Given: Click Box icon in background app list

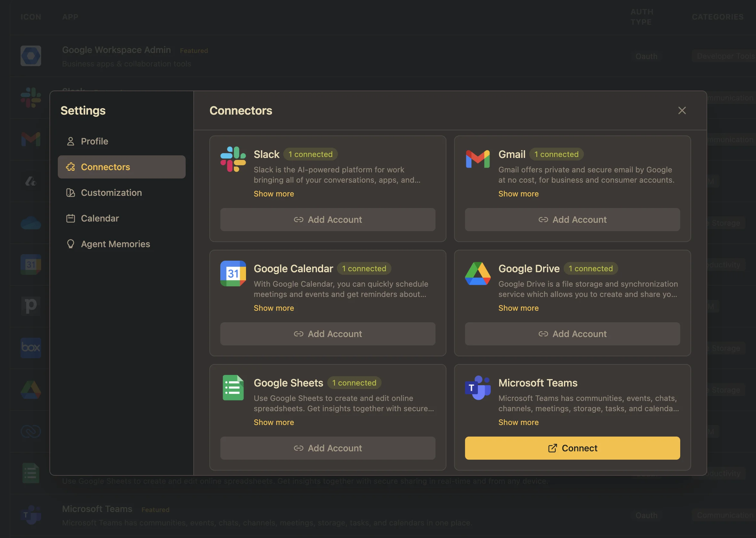Looking at the screenshot, I should pos(31,348).
